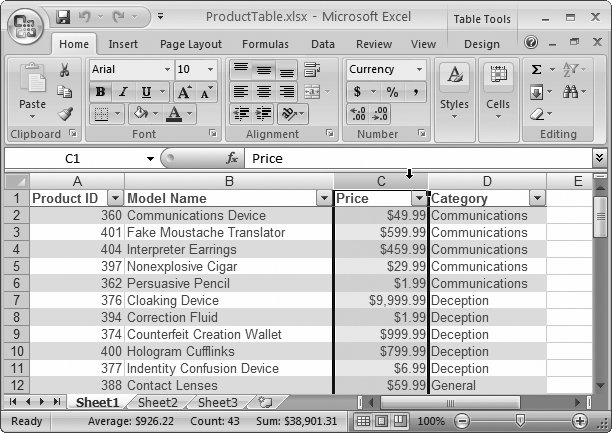This screenshot has height=433, width=612.
Task: Open the Sheet2 worksheet tab
Action: [157, 402]
